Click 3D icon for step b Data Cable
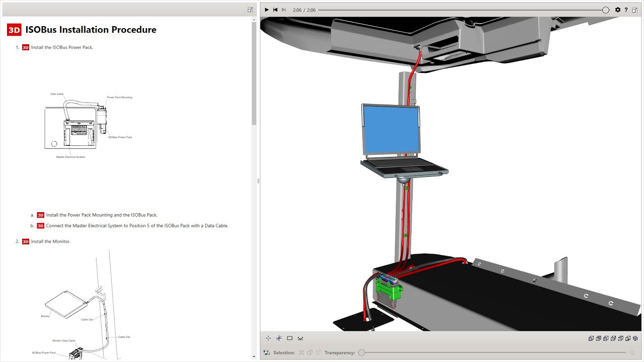 click(x=41, y=226)
